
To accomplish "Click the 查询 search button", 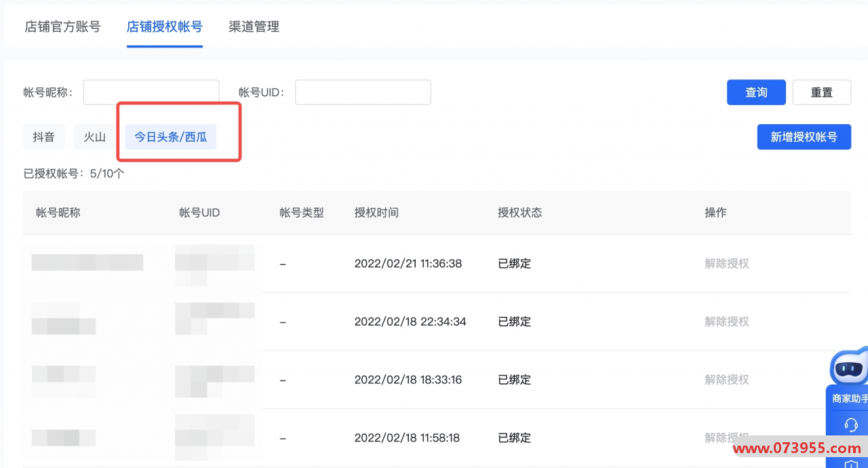I will click(x=756, y=92).
